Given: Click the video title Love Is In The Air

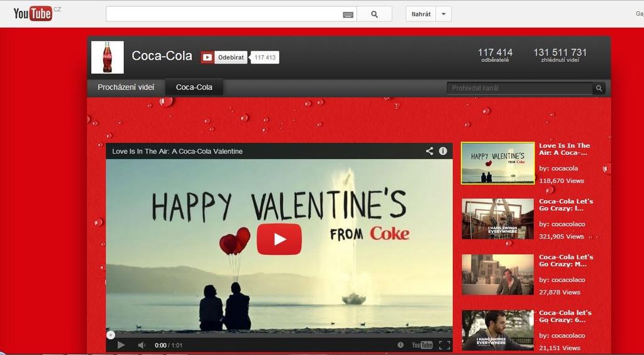Looking at the screenshot, I should click(x=177, y=151).
